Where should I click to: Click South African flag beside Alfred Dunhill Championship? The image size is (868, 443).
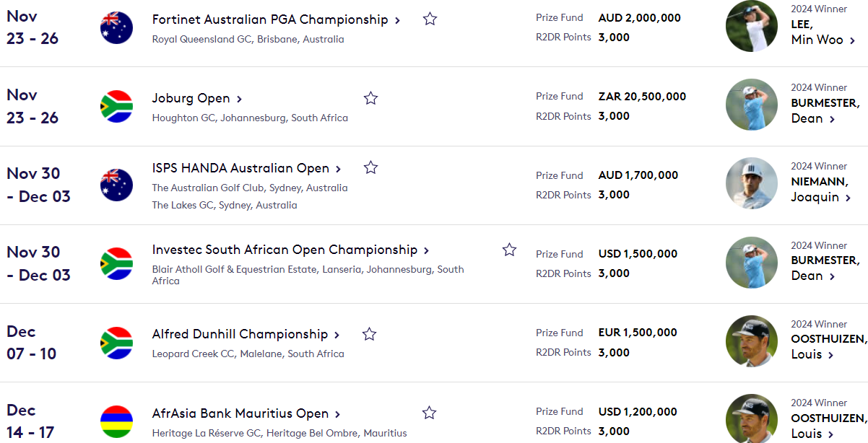116,343
